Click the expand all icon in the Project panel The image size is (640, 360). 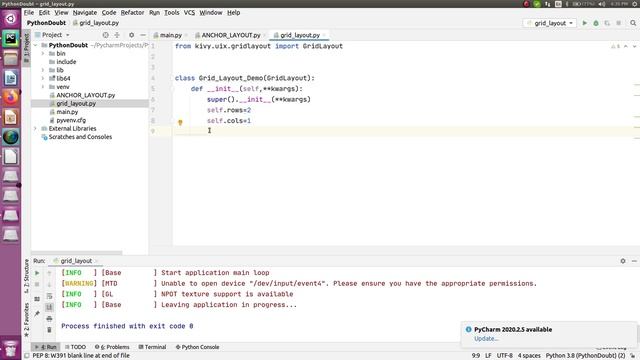tap(117, 35)
